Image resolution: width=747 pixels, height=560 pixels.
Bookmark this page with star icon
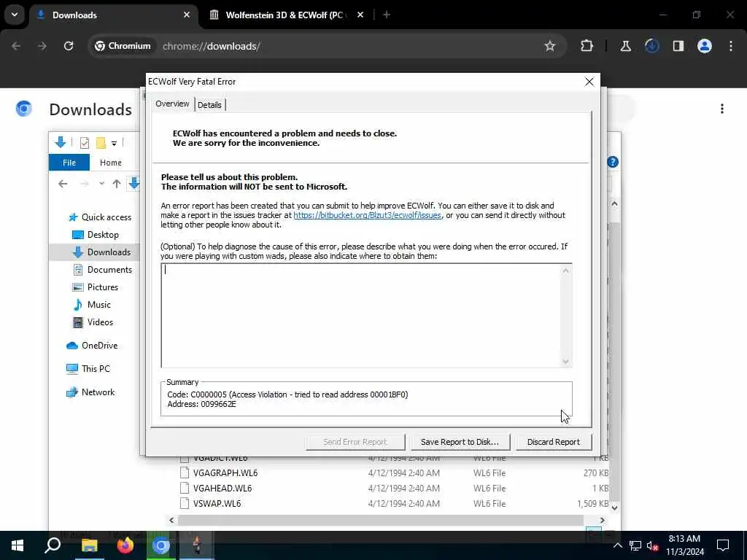click(x=550, y=46)
